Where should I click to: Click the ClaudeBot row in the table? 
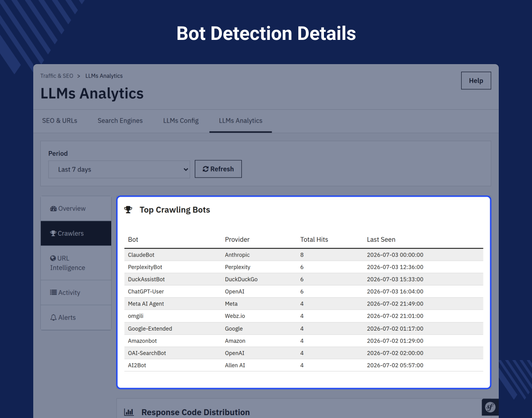(x=304, y=255)
